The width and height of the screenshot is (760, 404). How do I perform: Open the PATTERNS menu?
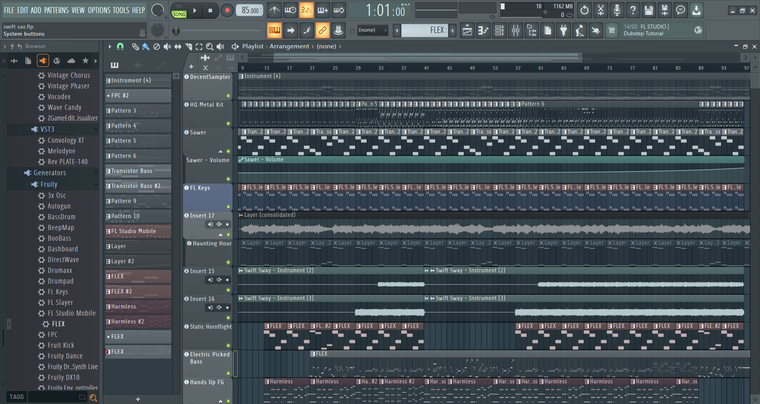[57, 10]
